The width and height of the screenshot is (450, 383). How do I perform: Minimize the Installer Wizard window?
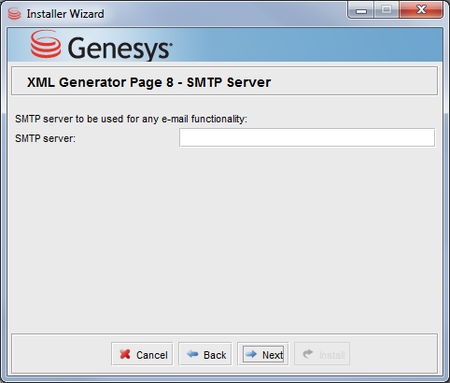[x=361, y=10]
